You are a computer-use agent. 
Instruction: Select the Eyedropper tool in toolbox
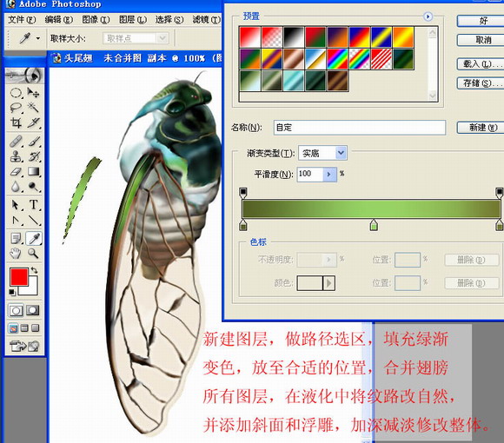[x=33, y=239]
